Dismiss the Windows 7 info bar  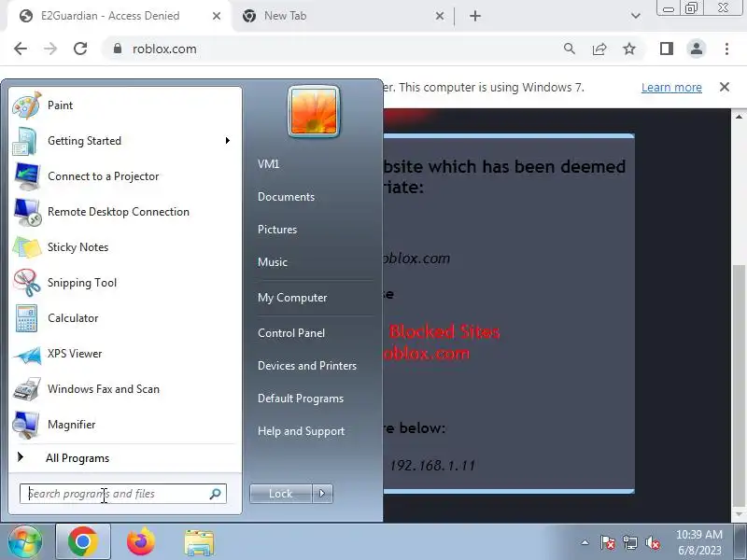click(725, 87)
